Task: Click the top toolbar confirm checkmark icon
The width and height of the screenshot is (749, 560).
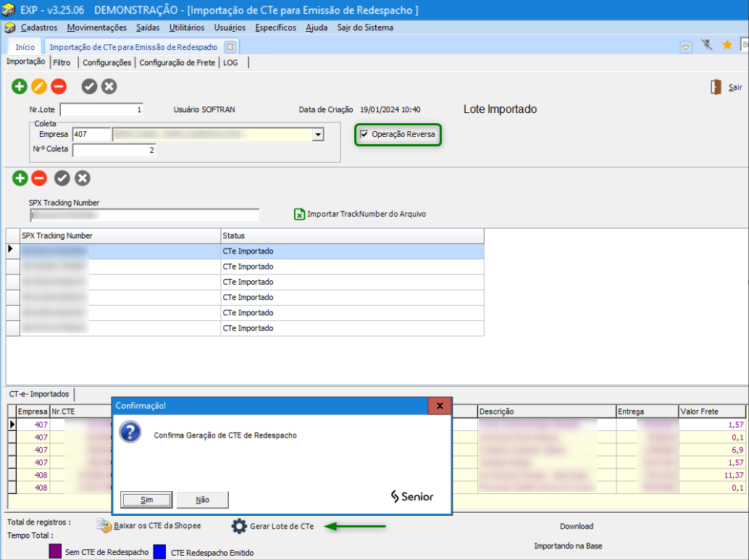Action: click(89, 87)
